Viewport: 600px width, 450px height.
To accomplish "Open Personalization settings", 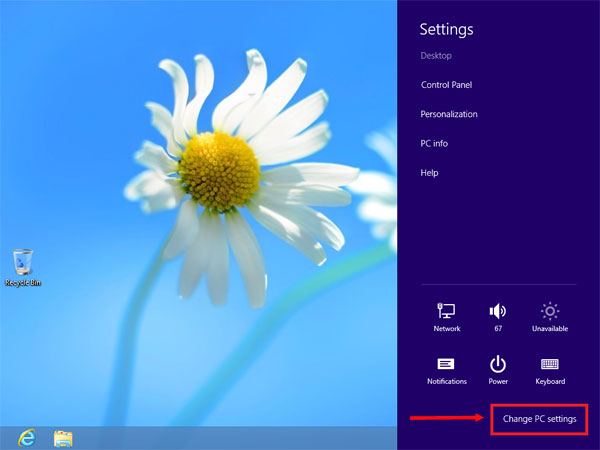I will pos(449,114).
